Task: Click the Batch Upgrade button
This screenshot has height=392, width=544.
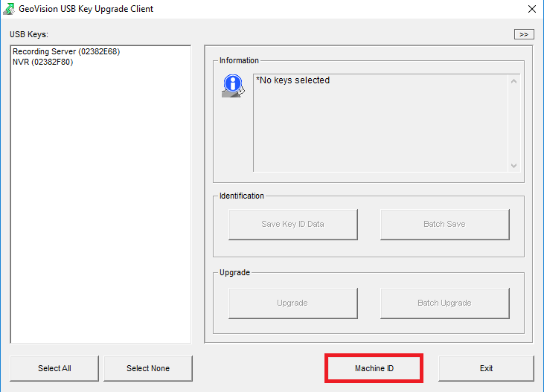Action: [445, 303]
